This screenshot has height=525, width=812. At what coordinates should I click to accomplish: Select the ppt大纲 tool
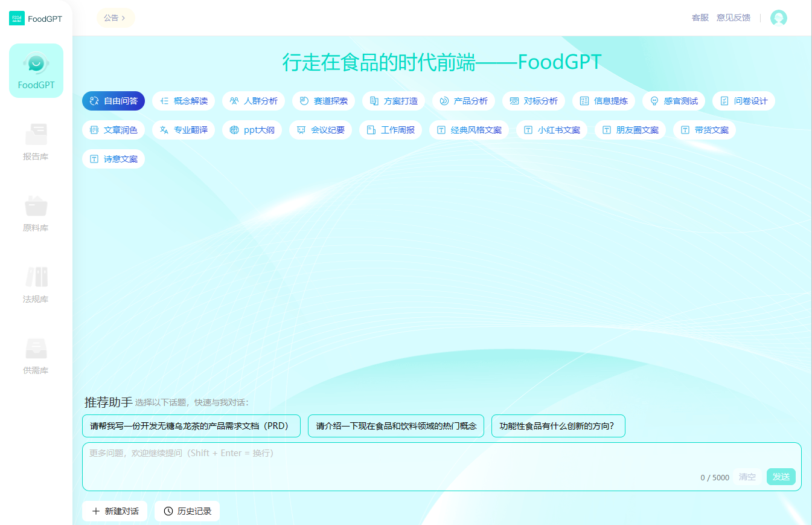pos(252,130)
